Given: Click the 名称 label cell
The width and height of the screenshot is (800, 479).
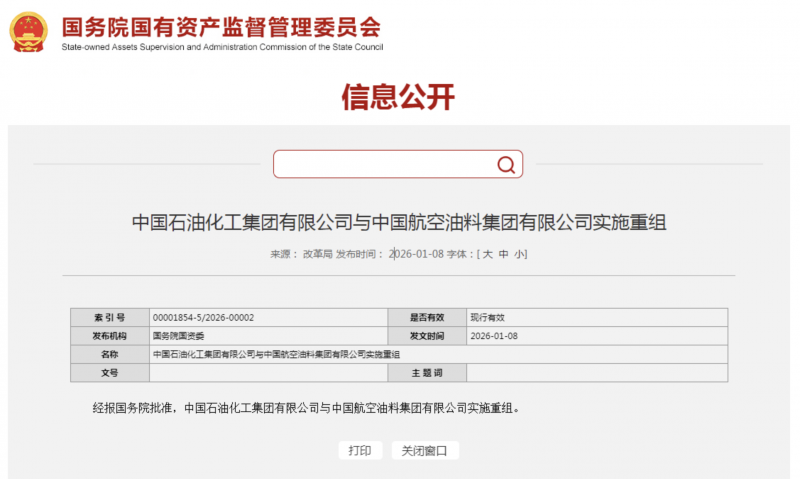Looking at the screenshot, I should (110, 354).
